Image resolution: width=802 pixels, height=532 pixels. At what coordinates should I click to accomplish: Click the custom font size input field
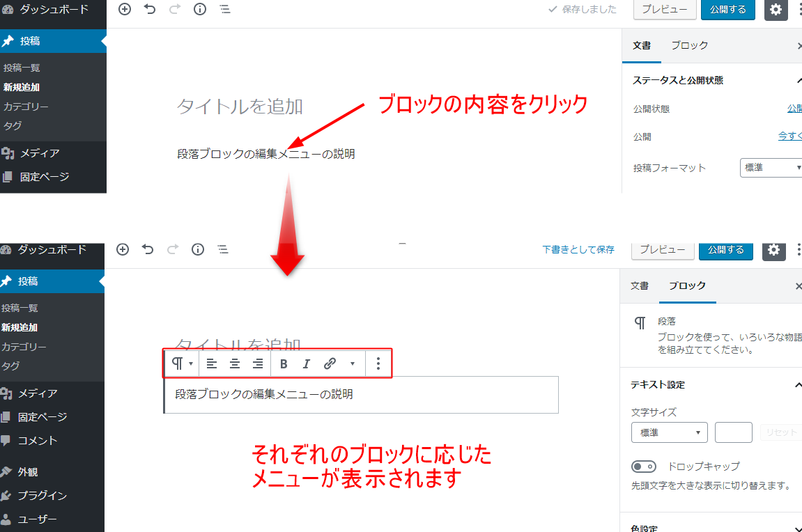coord(733,432)
